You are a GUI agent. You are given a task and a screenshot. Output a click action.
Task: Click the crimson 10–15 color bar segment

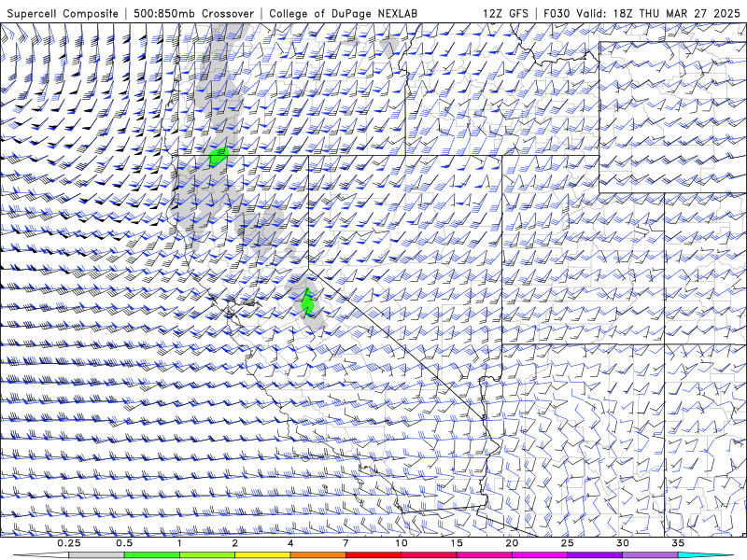[x=429, y=555]
